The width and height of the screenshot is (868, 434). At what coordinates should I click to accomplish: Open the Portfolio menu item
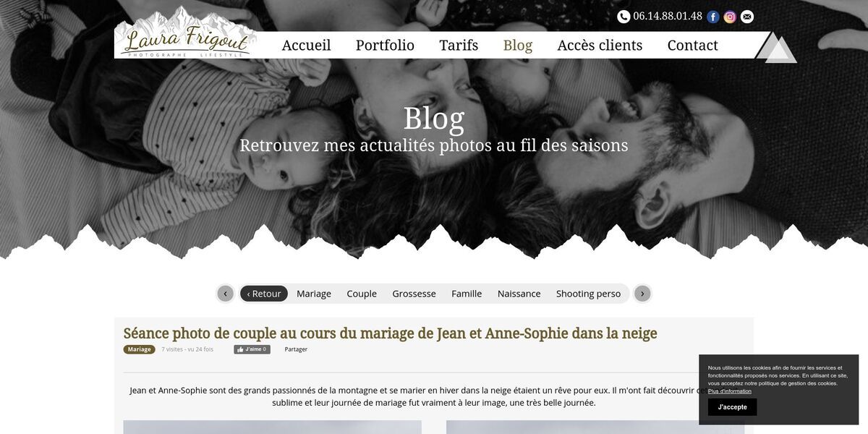(x=385, y=45)
